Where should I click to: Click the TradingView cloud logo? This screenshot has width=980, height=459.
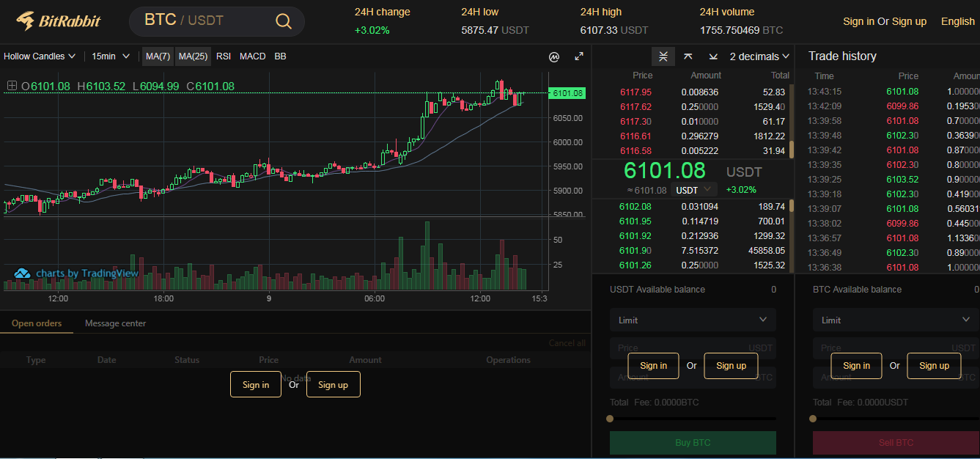click(x=22, y=273)
